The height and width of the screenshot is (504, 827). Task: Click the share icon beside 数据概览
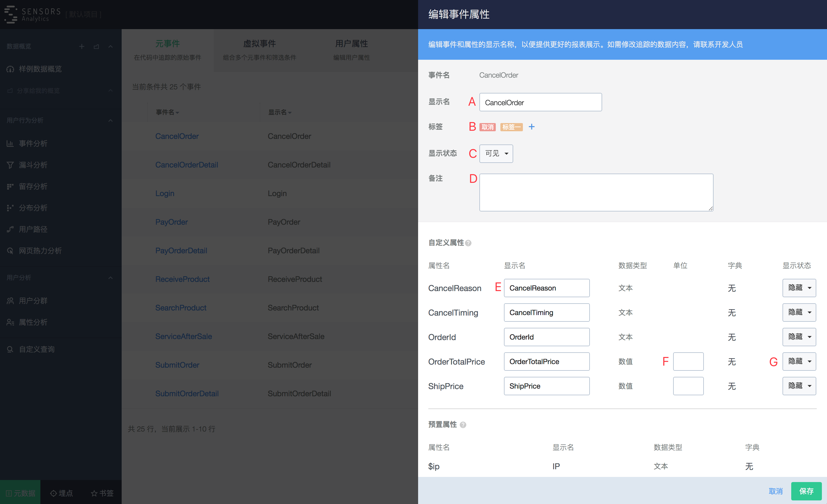(x=96, y=46)
